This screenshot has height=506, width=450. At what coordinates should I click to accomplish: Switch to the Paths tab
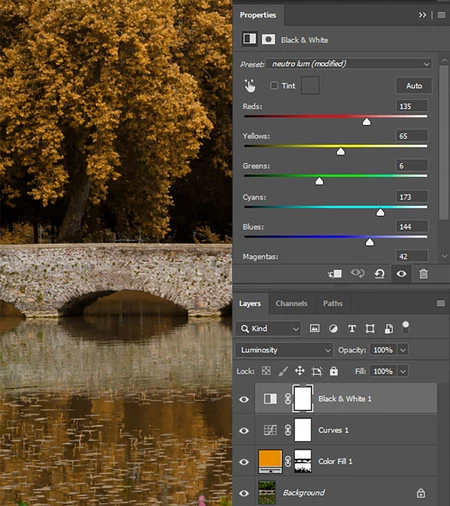(333, 303)
